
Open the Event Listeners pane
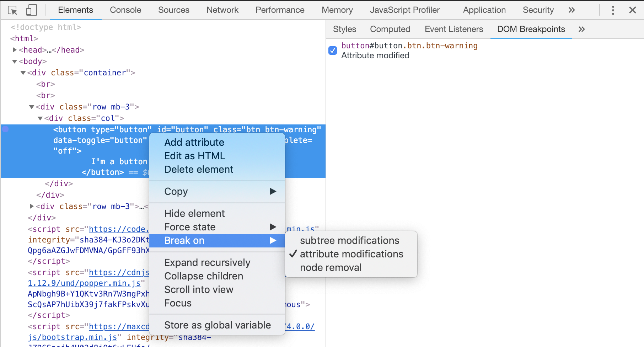tap(454, 29)
